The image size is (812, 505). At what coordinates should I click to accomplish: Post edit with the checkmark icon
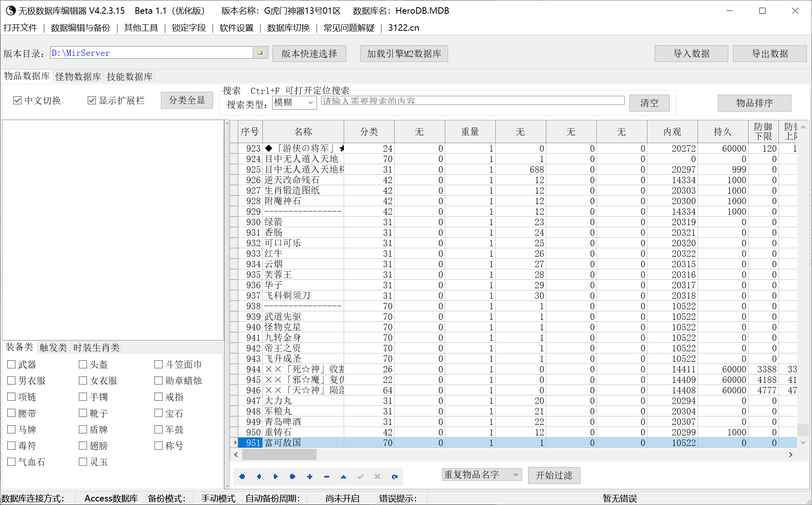click(361, 477)
